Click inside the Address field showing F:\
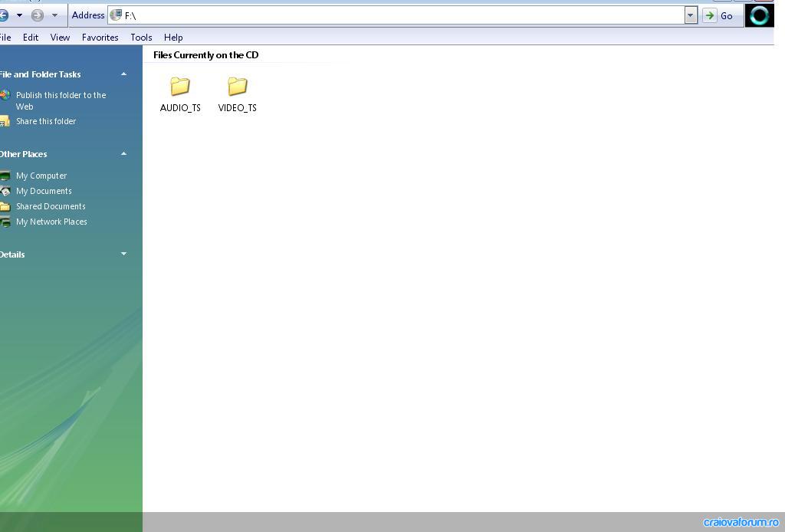The width and height of the screenshot is (785, 532). [x=396, y=15]
